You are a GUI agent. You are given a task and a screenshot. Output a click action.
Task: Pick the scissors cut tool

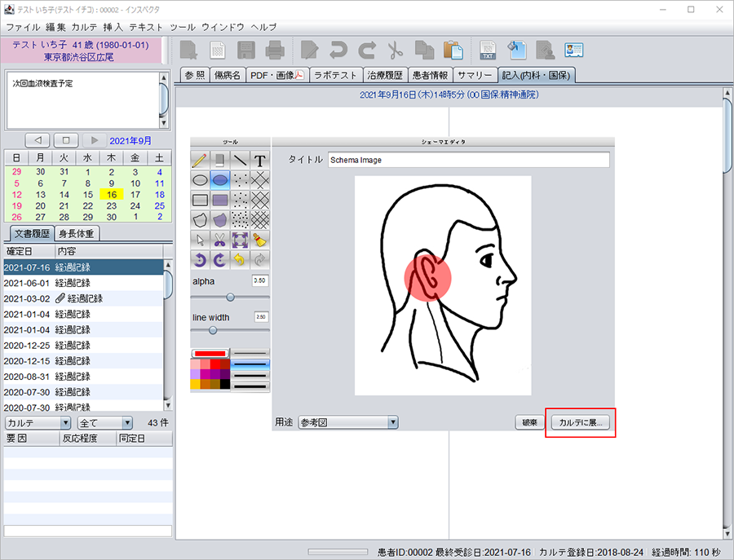[220, 240]
